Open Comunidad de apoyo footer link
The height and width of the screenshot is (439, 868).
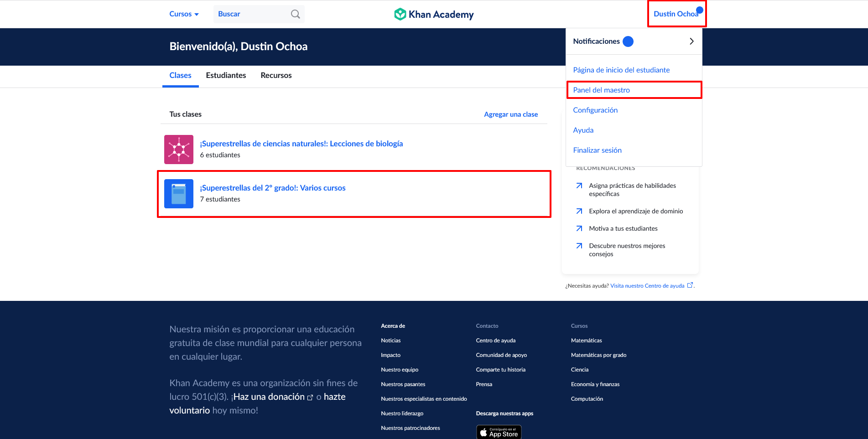tap(501, 355)
